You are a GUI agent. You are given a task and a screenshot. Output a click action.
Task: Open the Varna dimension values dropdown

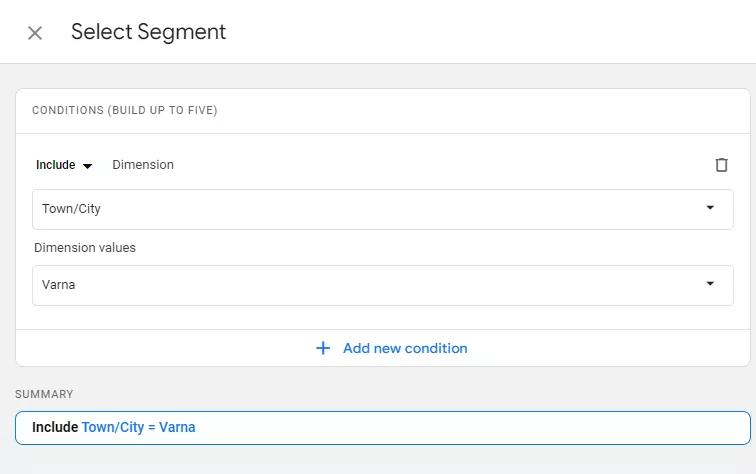383,285
